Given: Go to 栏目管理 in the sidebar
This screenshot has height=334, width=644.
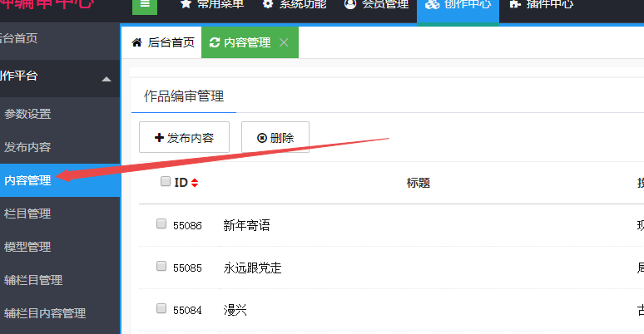Looking at the screenshot, I should (27, 214).
